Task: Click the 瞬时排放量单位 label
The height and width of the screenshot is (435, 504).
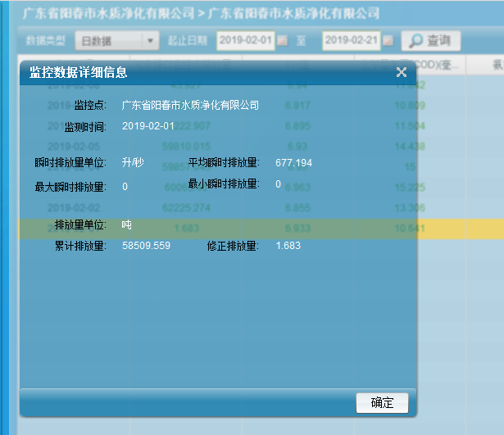Action: pos(70,162)
